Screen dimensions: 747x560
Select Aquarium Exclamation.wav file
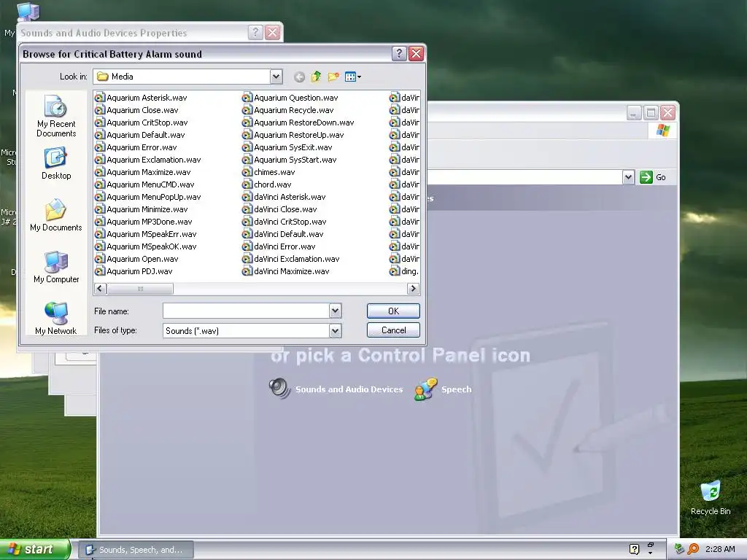click(x=148, y=160)
